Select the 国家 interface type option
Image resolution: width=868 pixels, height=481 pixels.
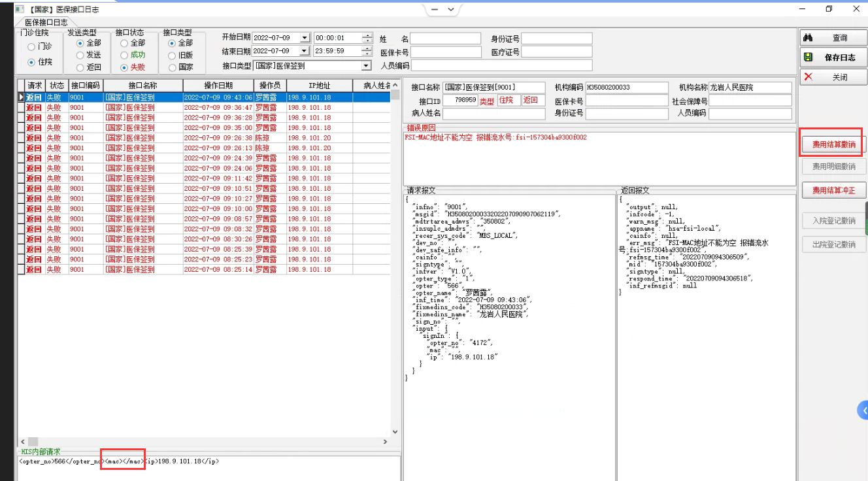(x=181, y=67)
